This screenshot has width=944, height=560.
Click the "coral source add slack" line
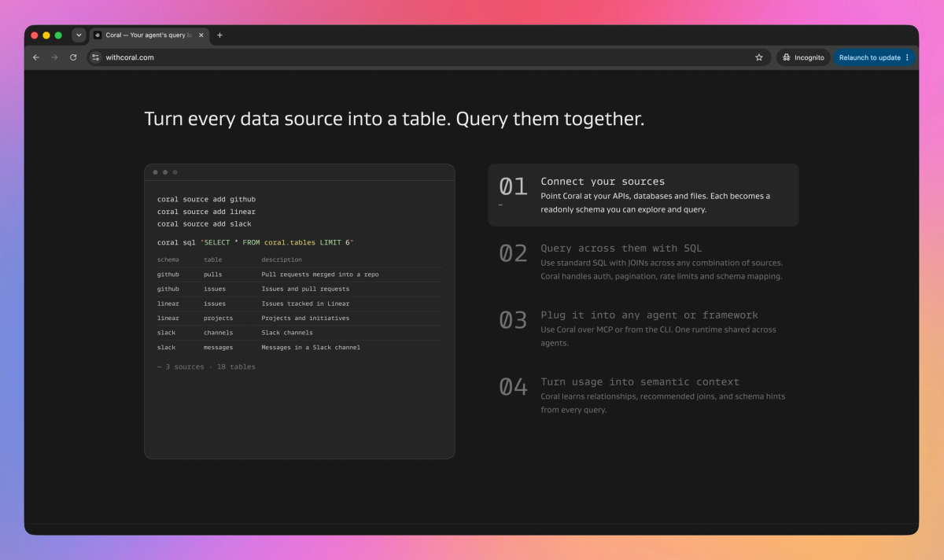[204, 224]
